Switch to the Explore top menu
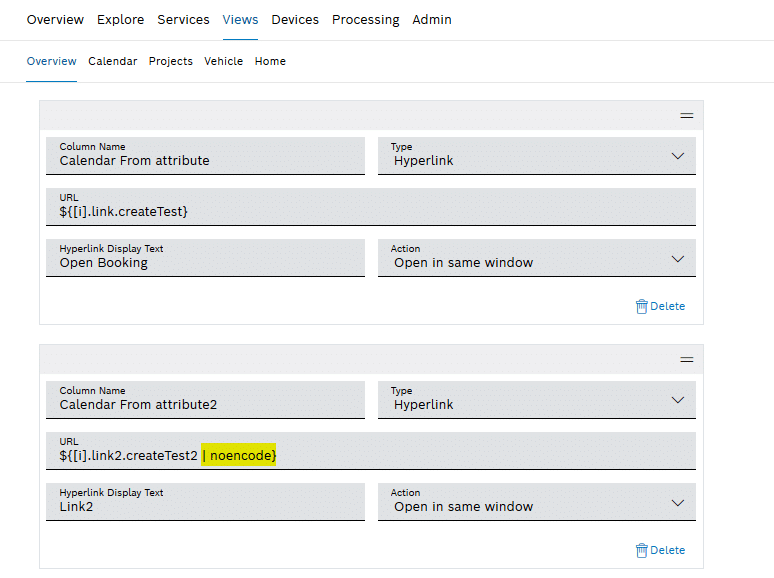774x578 pixels. pos(120,20)
